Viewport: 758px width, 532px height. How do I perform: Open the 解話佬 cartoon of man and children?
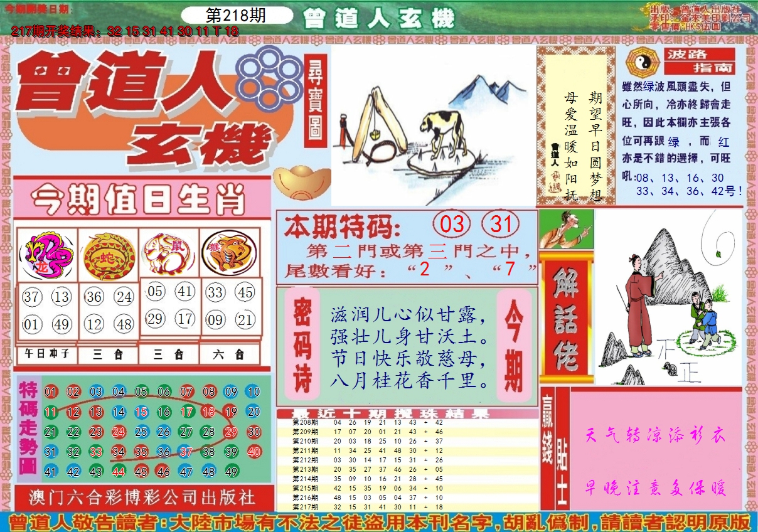tap(668, 297)
